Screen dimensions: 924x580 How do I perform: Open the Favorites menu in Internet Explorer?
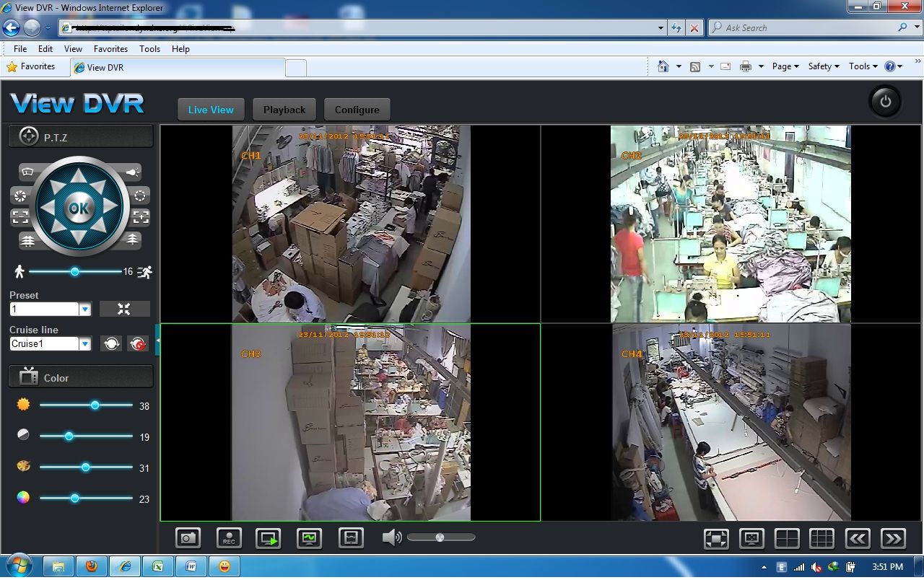click(x=110, y=48)
